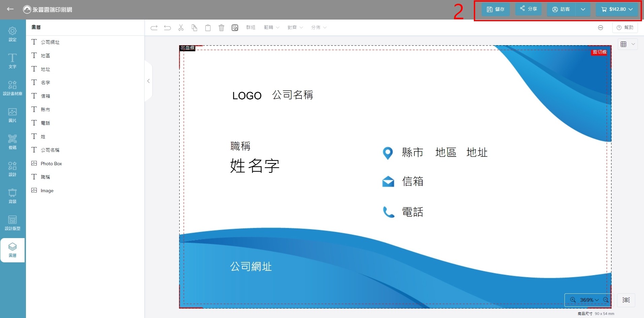Select the Photo Box layer
This screenshot has width=644, height=318.
(51, 164)
